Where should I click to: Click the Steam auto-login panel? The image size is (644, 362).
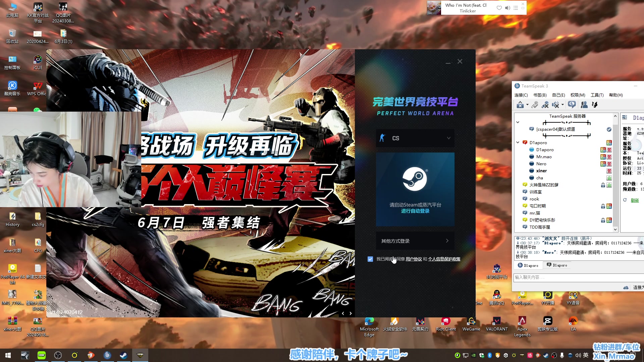pyautogui.click(x=415, y=189)
